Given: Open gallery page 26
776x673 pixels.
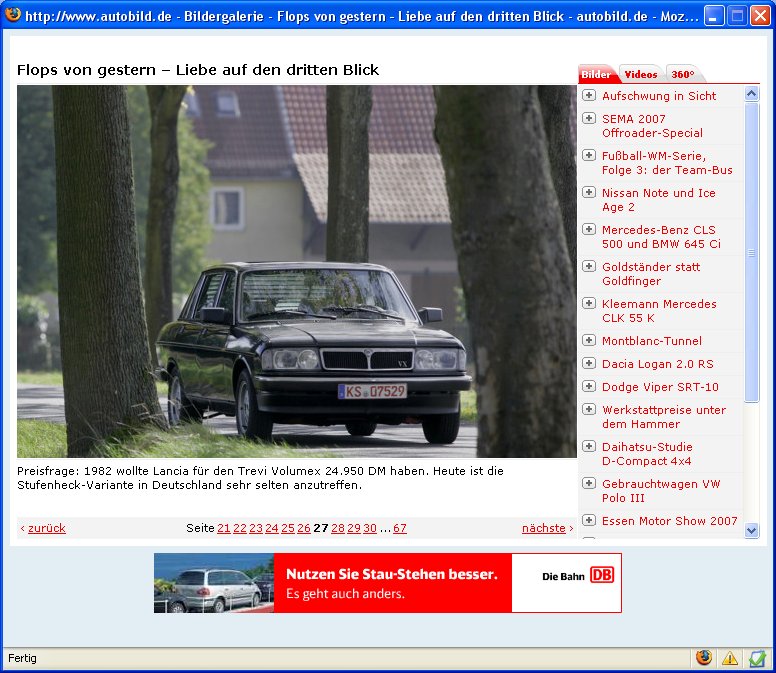Looking at the screenshot, I should 304,528.
